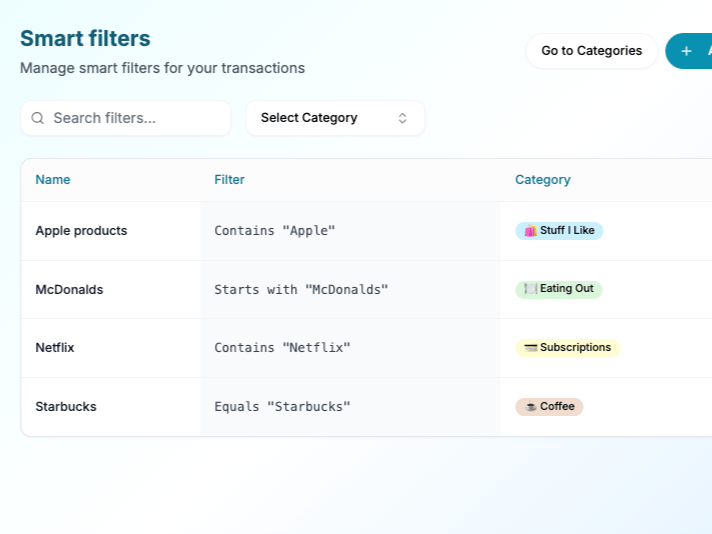This screenshot has width=712, height=534.
Task: Go to Categories
Action: 591,51
